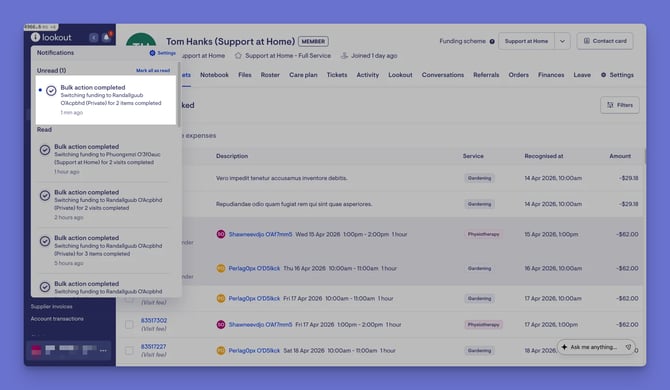Switch to the Notebook tab

[x=214, y=75]
